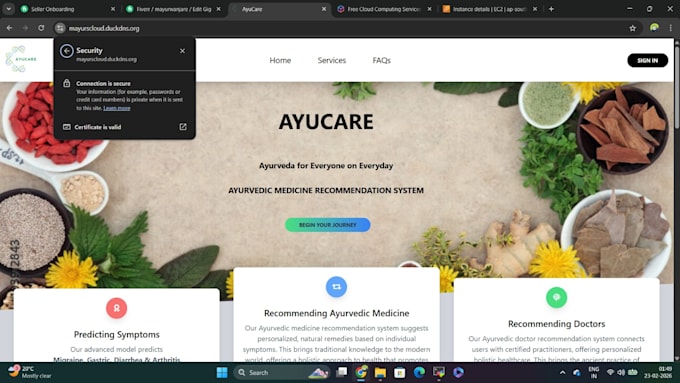680x383 pixels.
Task: Click the BEGIN YOUR JOURNEY button
Action: click(x=327, y=225)
